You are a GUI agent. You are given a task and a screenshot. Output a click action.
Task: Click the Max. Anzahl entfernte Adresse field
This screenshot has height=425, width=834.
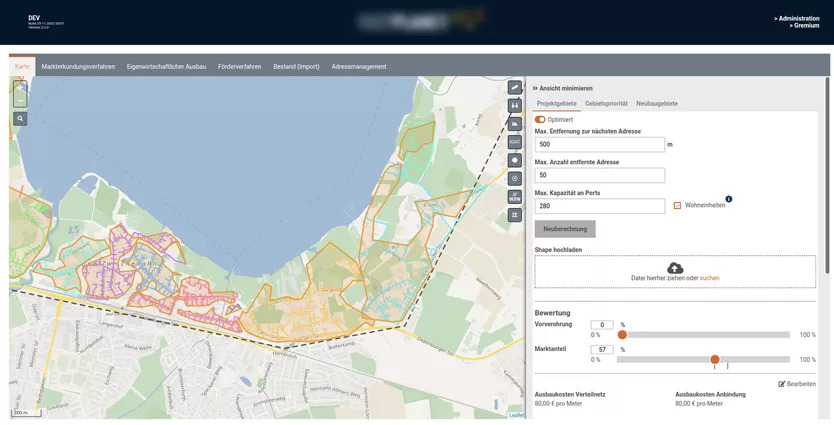pyautogui.click(x=600, y=176)
